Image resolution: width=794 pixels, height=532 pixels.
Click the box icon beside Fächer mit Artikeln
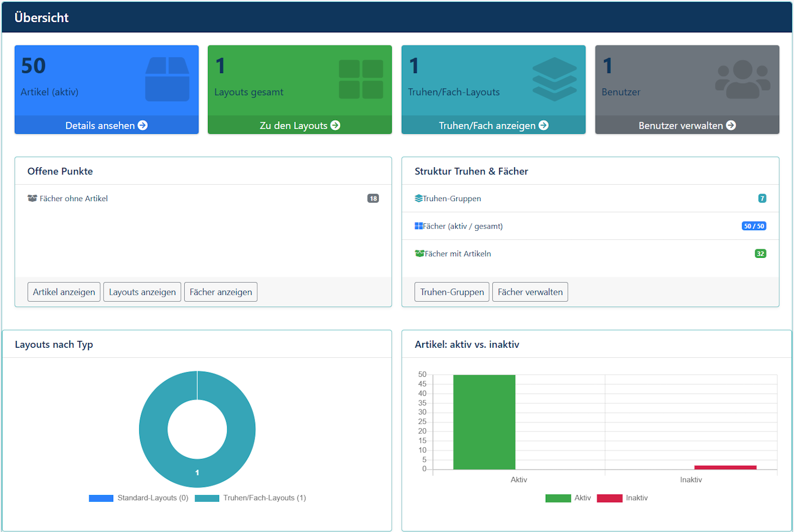click(419, 253)
